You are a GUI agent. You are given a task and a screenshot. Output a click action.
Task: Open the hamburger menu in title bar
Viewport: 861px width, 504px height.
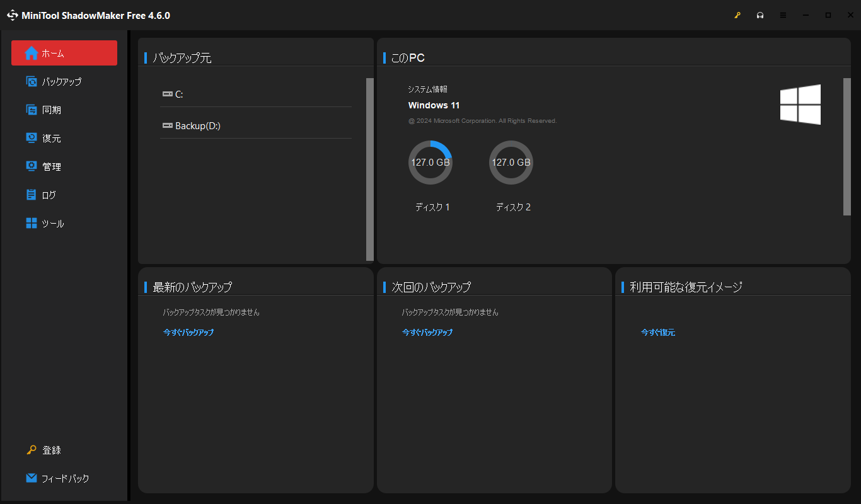[x=783, y=15]
